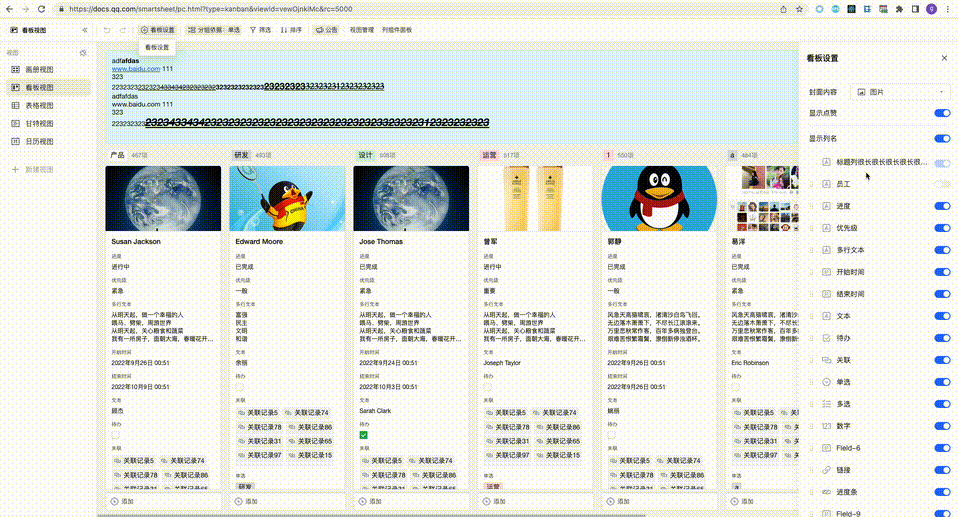Open the www.baidu.com link in the announcement
This screenshot has height=517, width=958.
click(x=136, y=69)
